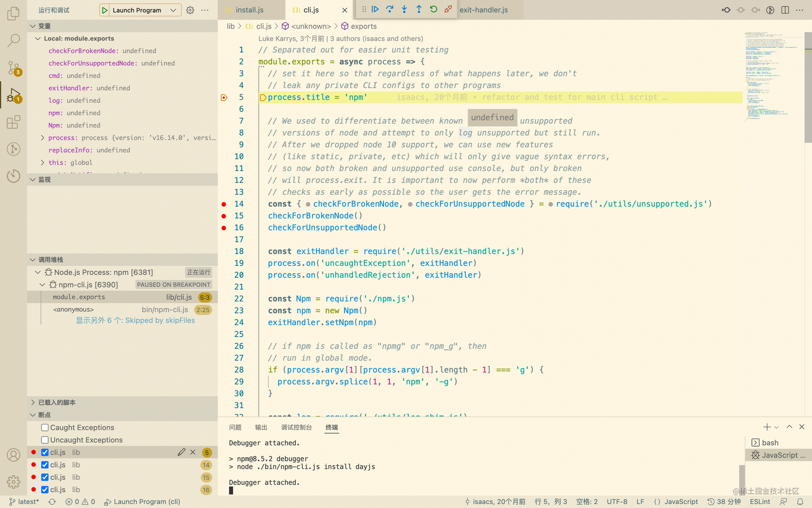Open the Launch Program configuration dropdown
The image size is (812, 508).
point(144,10)
